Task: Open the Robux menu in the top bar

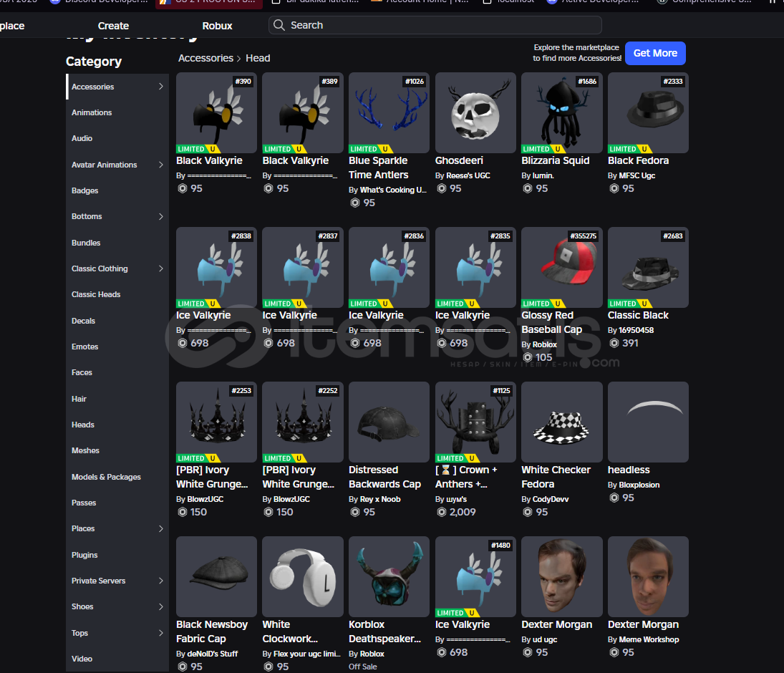Action: (217, 26)
